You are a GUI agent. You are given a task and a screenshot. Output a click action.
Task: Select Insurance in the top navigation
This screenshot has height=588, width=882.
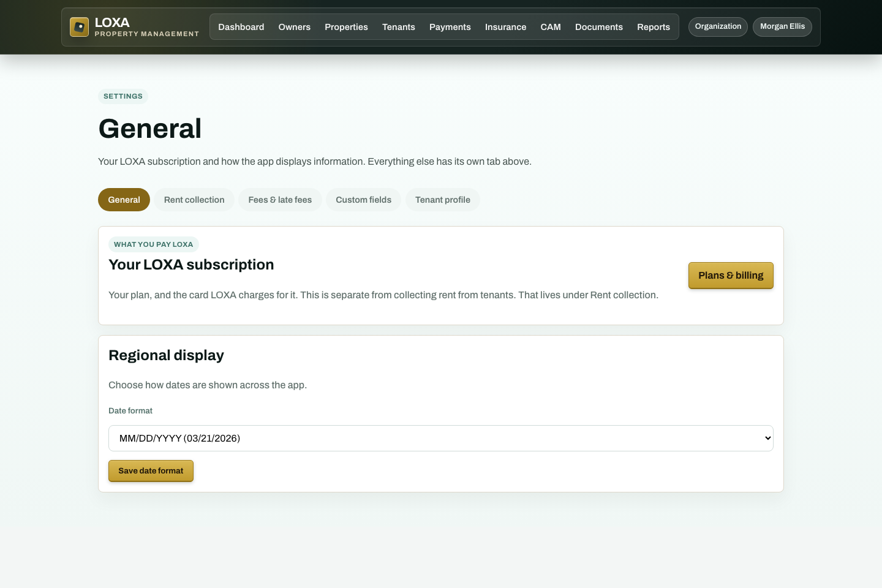(x=506, y=27)
